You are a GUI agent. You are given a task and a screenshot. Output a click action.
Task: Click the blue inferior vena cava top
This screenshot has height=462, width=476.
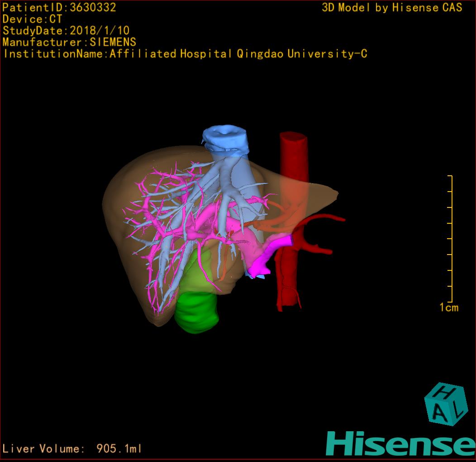[225, 140]
